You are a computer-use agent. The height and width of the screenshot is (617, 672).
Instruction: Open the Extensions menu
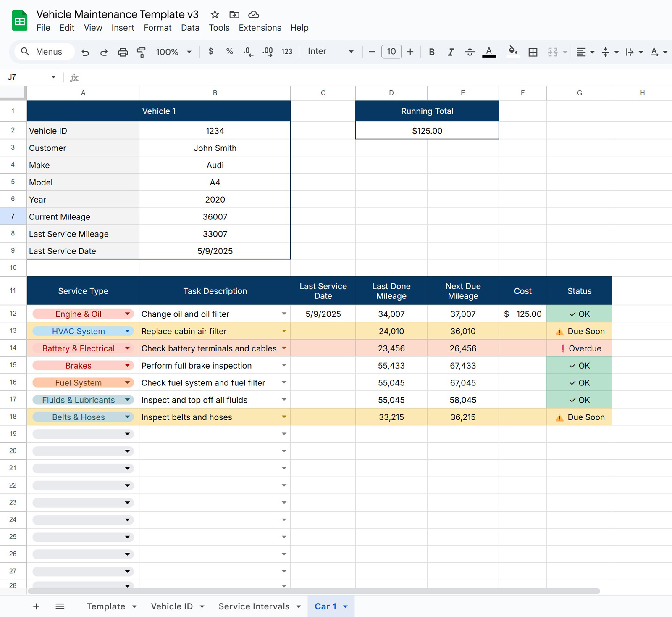pos(260,28)
